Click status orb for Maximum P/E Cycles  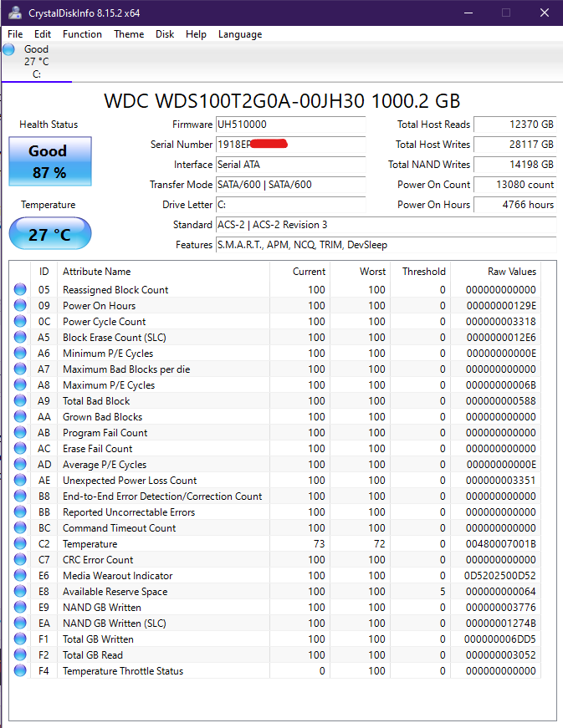[20, 384]
